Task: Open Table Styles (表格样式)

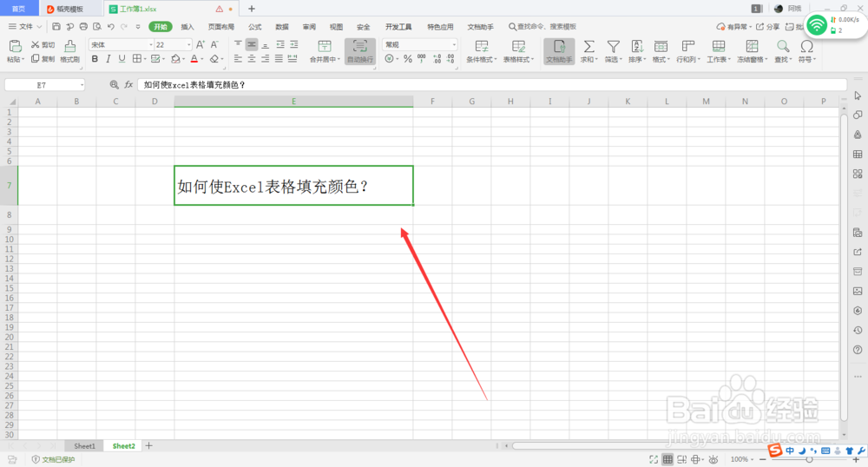Action: pyautogui.click(x=518, y=51)
